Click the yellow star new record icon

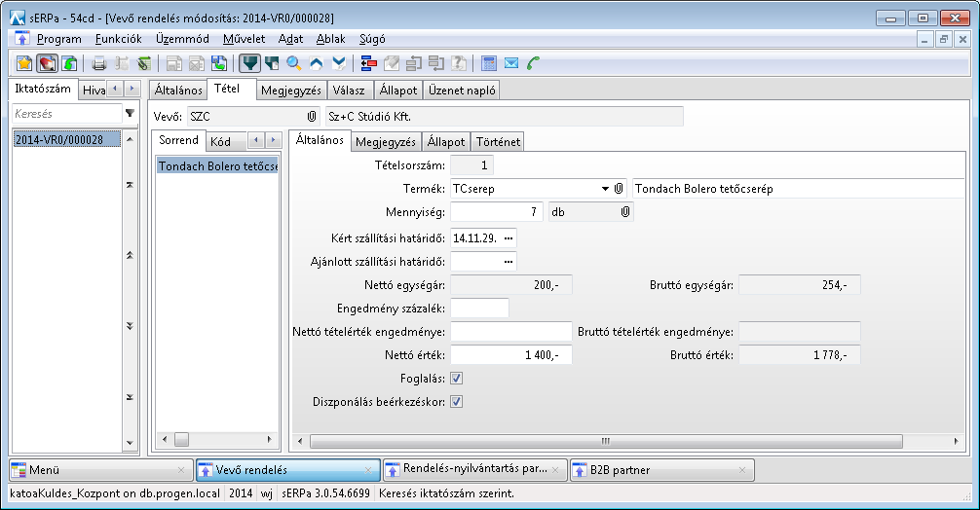click(x=23, y=63)
